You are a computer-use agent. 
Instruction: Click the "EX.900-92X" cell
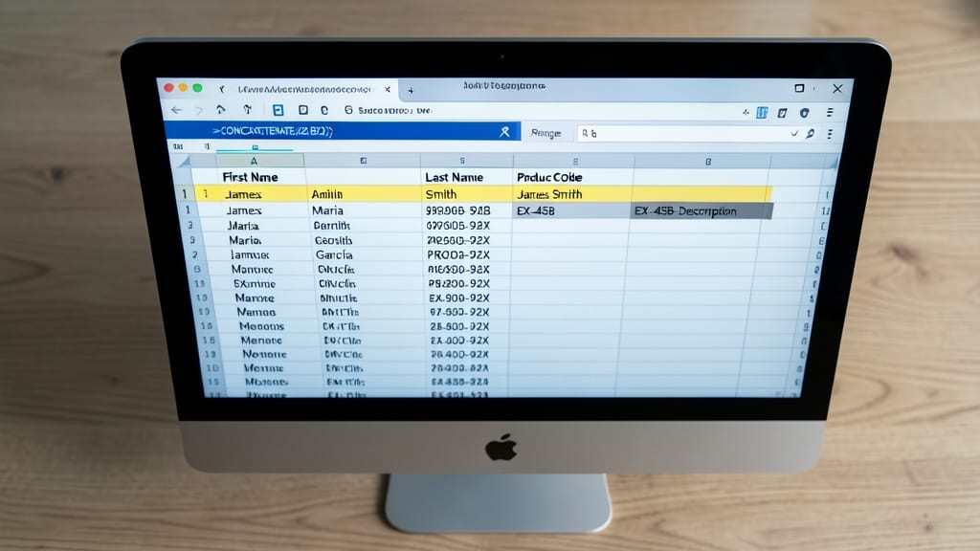458,298
